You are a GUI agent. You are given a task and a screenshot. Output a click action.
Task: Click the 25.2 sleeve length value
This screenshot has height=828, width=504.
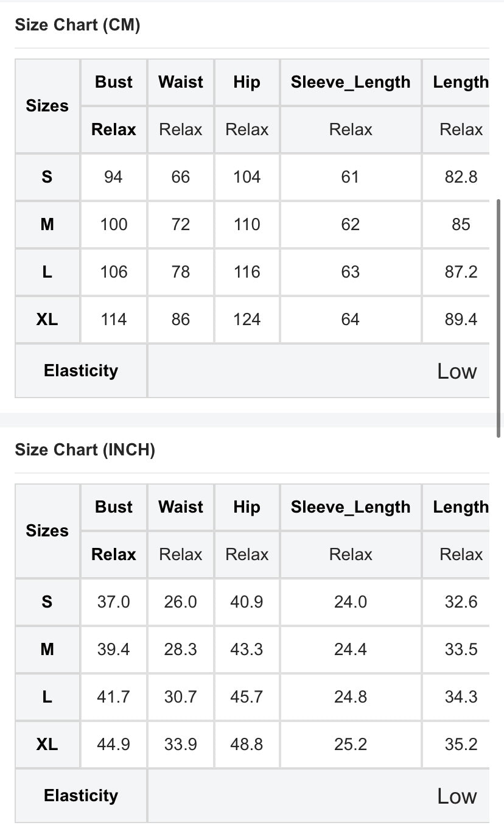coord(351,745)
